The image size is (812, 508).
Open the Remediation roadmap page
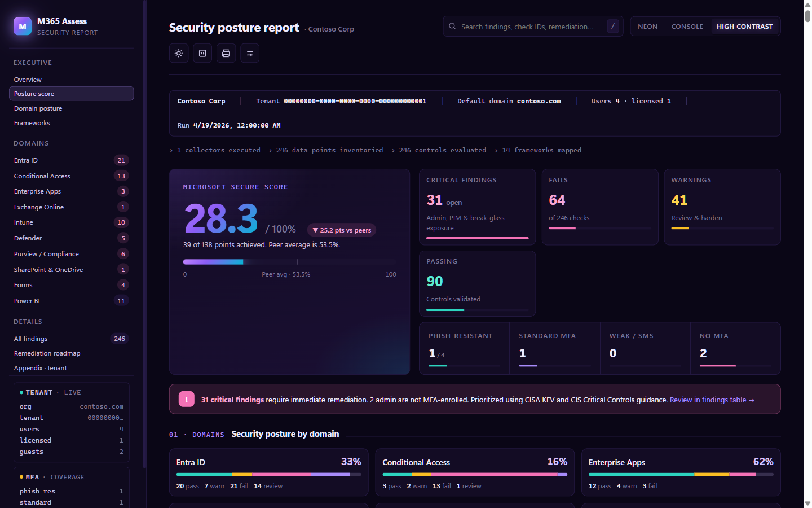(72, 353)
